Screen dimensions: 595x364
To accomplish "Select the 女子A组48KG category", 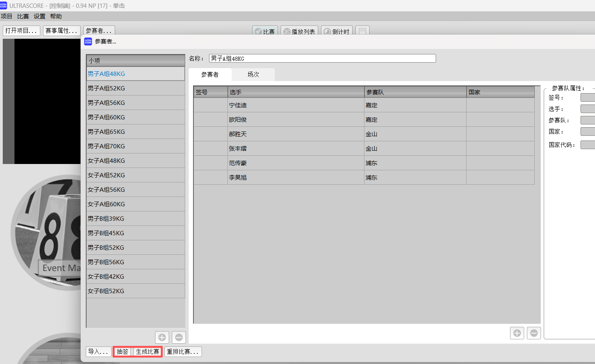I will [x=106, y=160].
